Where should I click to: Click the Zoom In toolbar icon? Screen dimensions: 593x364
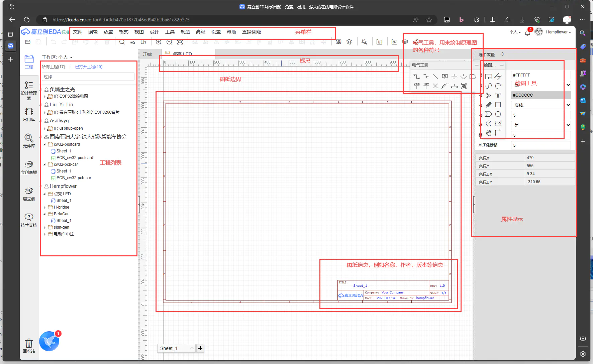pyautogui.click(x=159, y=42)
